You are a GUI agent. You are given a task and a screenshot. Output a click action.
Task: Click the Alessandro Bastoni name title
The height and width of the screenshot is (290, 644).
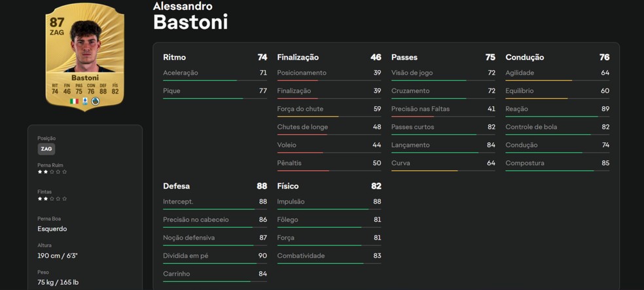(190, 16)
